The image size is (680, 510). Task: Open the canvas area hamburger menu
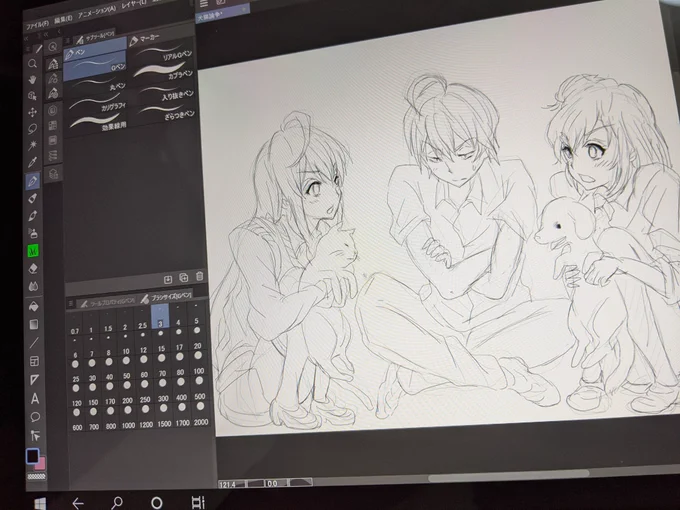coord(204,3)
